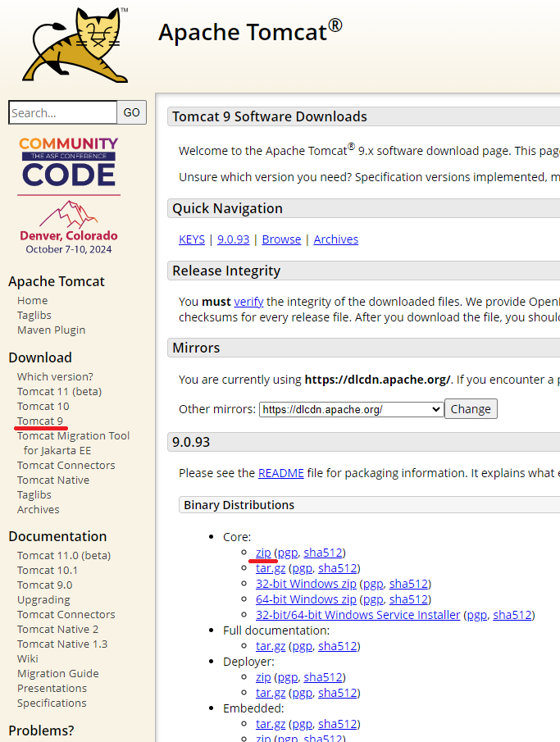
Task: Open pgp signature for Windows Service Installer
Action: [x=477, y=615]
